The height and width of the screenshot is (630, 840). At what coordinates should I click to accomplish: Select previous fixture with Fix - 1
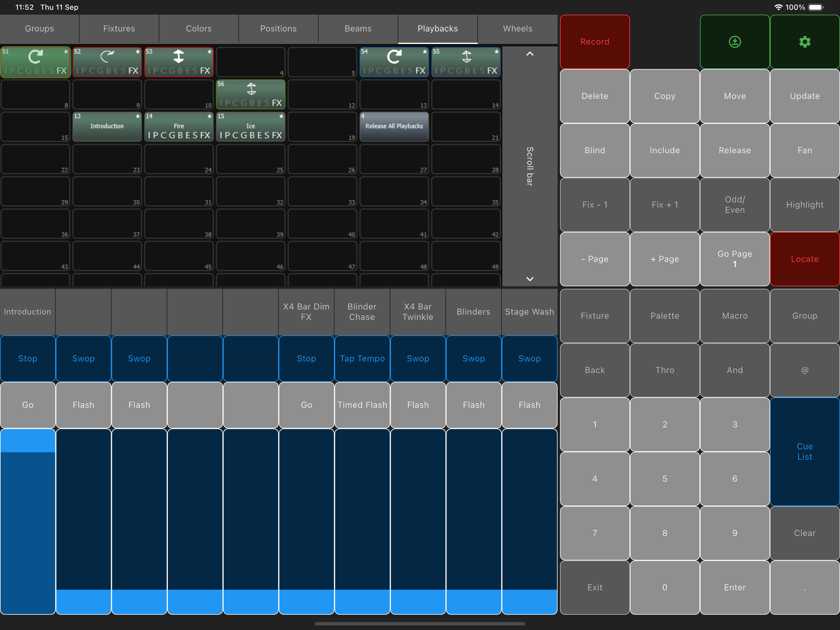(595, 205)
